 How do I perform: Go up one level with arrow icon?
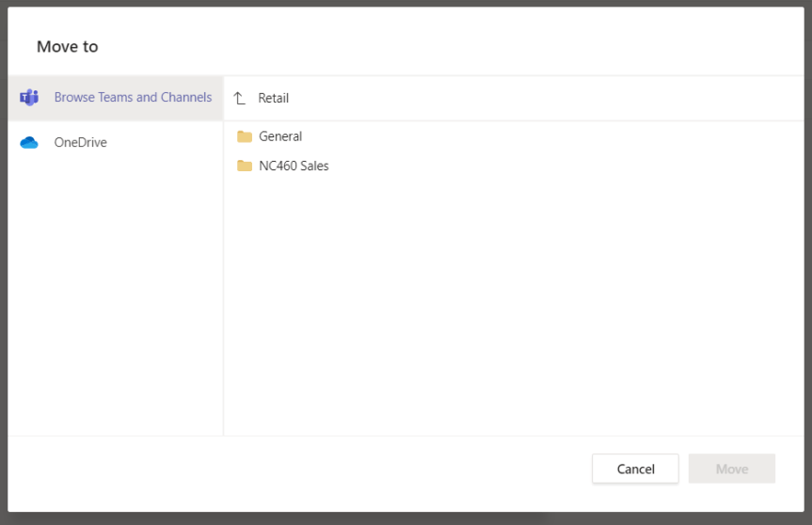(x=239, y=98)
